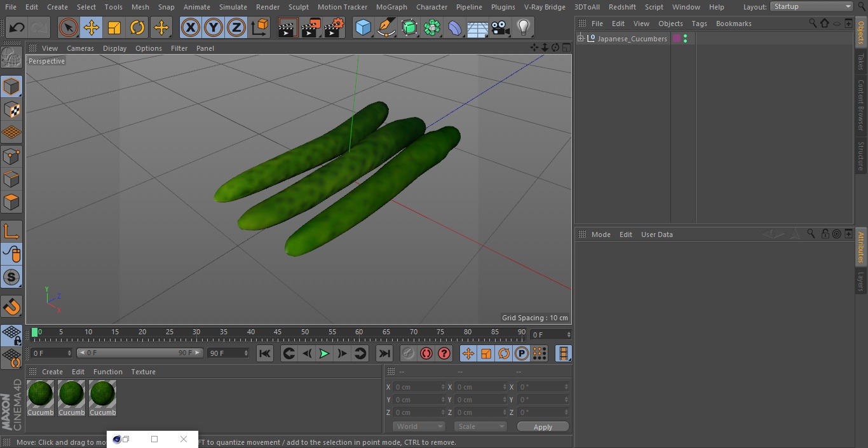Go to start of animation
This screenshot has height=448, width=868.
tap(265, 353)
